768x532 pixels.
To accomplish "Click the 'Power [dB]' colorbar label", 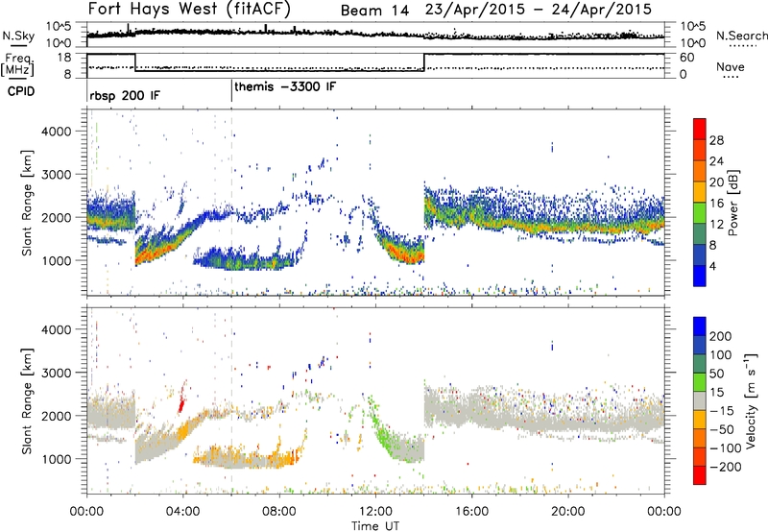I will tap(732, 203).
